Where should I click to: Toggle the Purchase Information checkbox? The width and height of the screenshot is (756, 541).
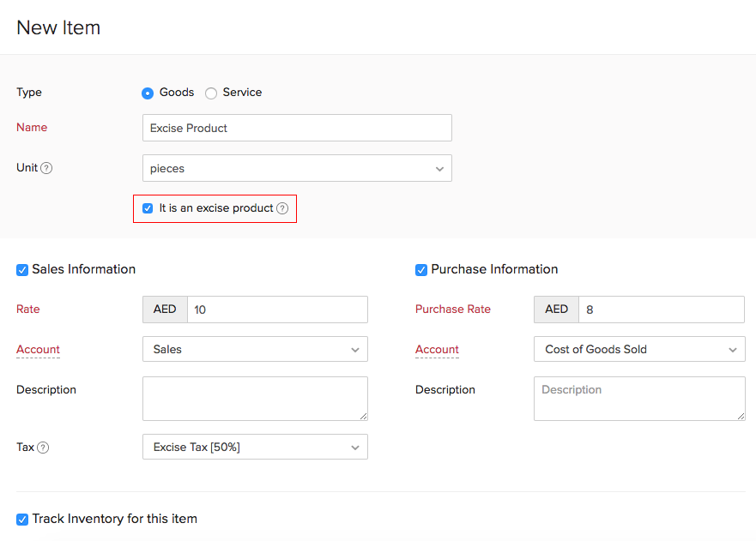pyautogui.click(x=421, y=270)
